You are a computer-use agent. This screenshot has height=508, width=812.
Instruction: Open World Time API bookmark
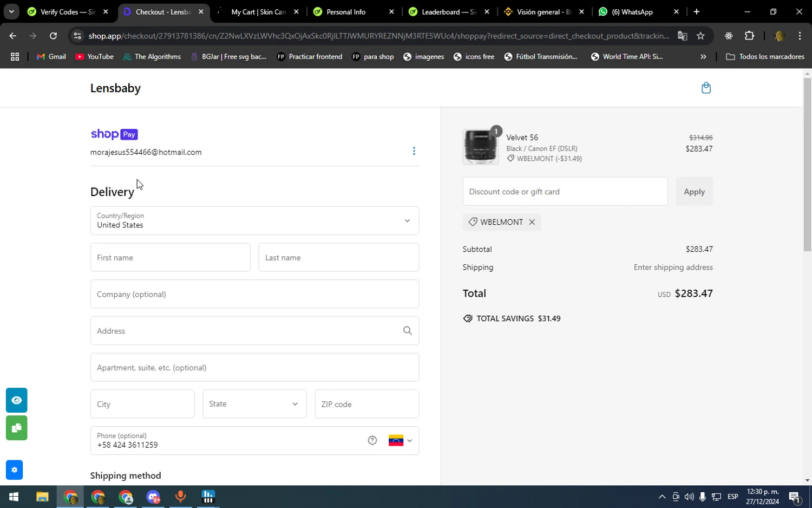click(627, 56)
